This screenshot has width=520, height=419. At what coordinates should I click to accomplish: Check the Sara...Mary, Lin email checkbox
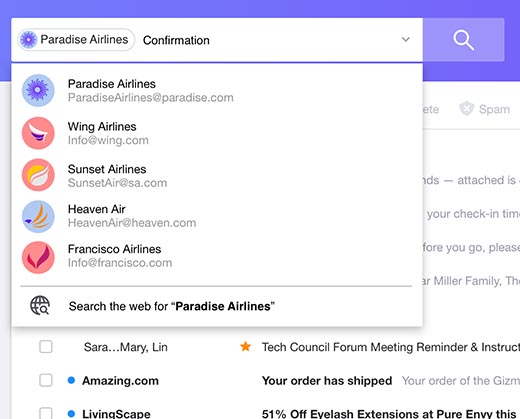(46, 347)
